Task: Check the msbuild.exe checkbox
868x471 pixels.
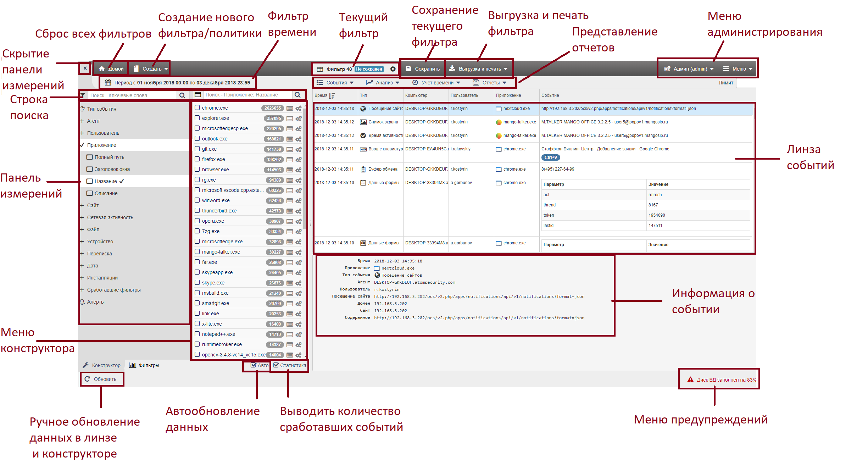Action: pos(197,293)
